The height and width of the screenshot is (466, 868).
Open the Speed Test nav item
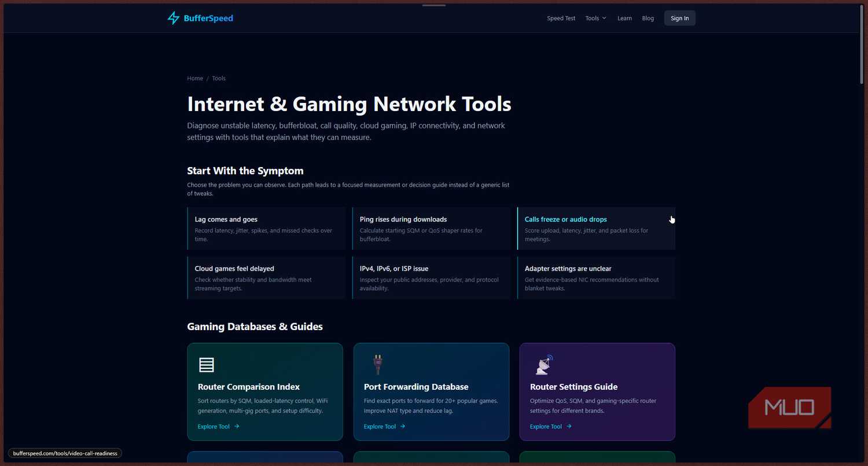561,18
